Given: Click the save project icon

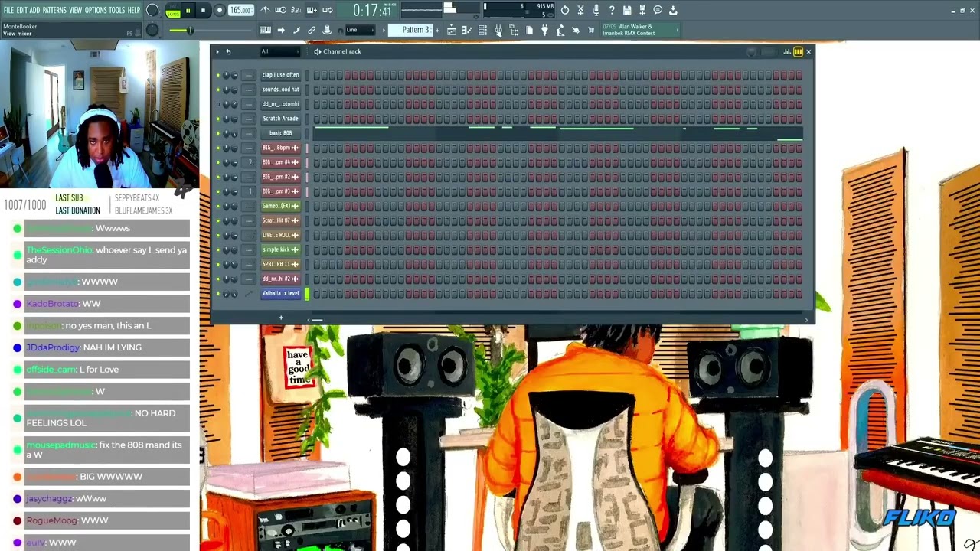Looking at the screenshot, I should pyautogui.click(x=627, y=11).
